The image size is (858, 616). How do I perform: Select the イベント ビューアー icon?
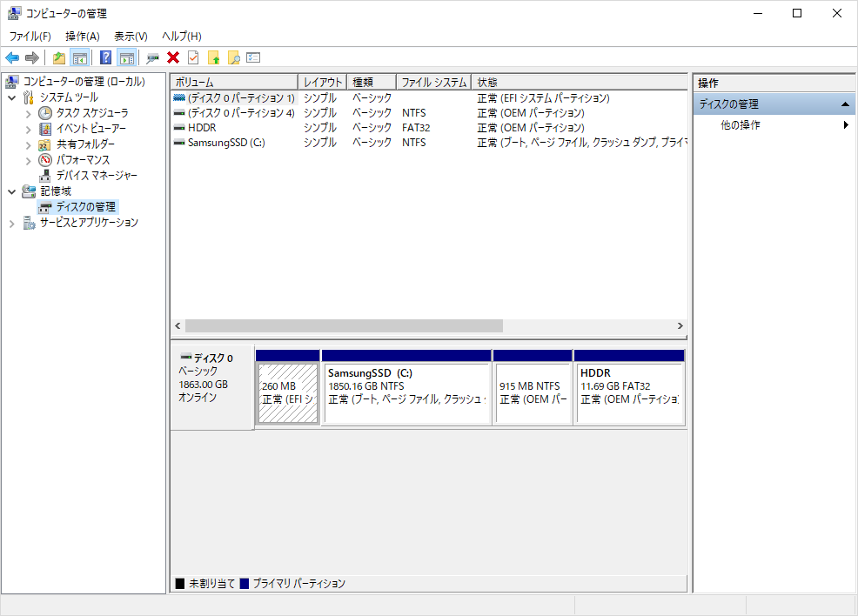pyautogui.click(x=45, y=129)
